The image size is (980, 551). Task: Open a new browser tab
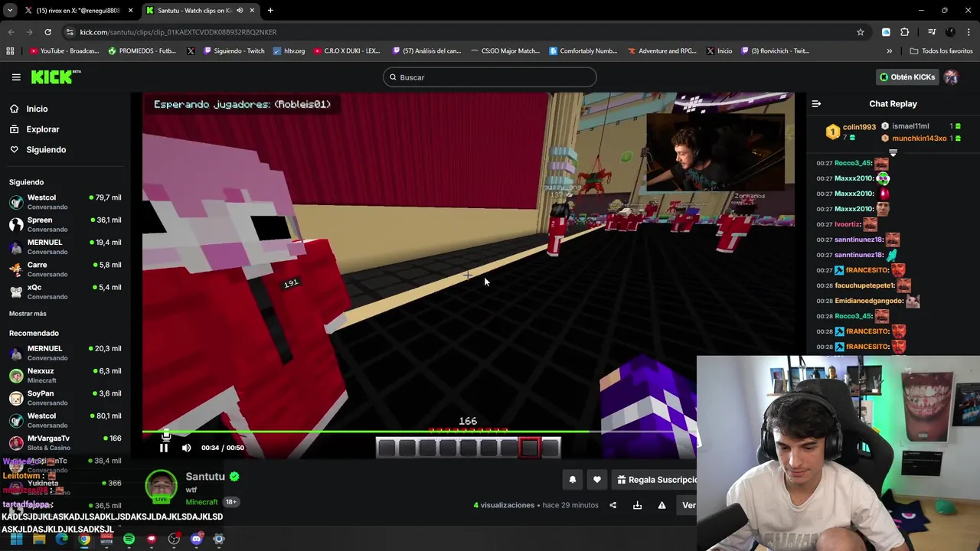point(270,11)
